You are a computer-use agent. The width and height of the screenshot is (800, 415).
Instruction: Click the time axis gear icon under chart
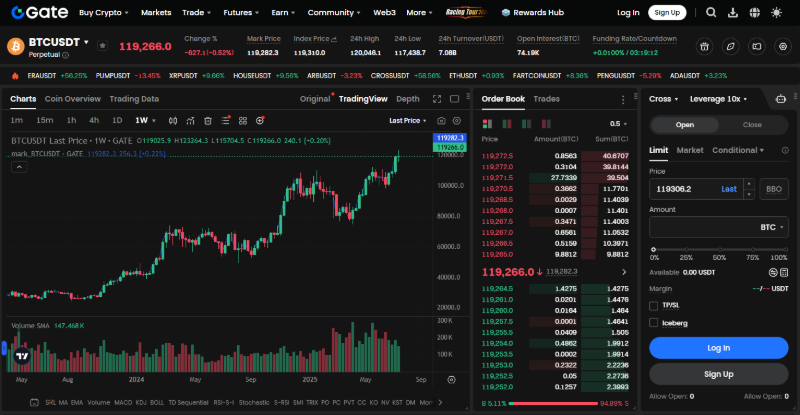[x=452, y=380]
